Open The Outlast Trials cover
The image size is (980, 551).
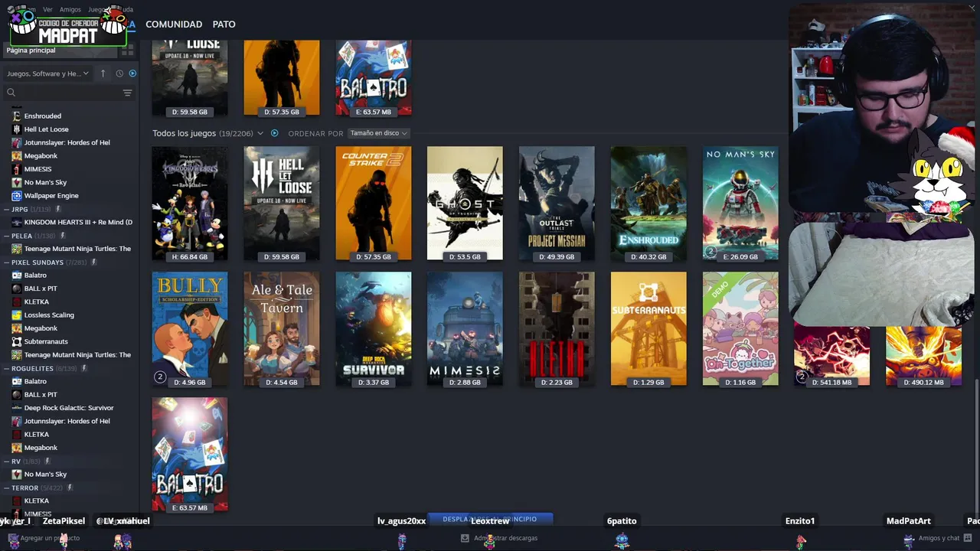(557, 204)
